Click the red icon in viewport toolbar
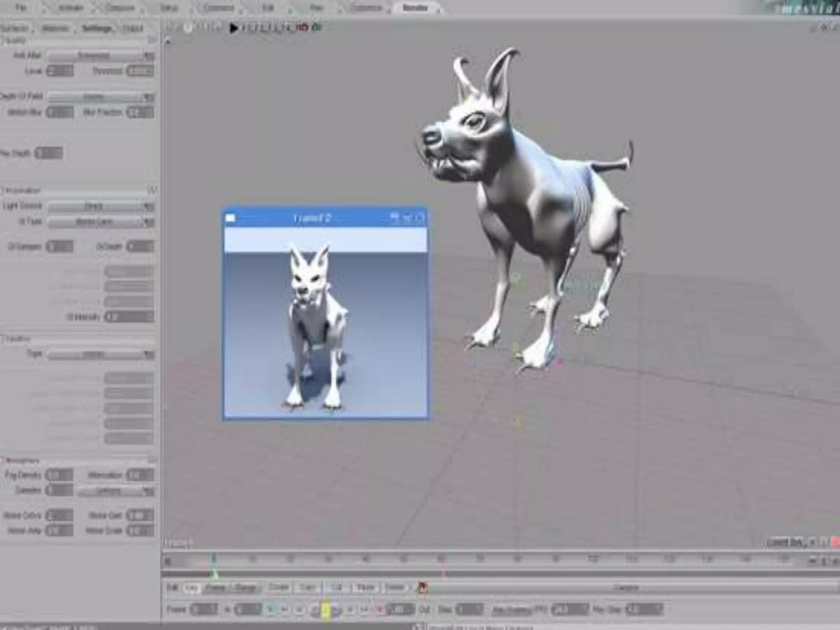 click(x=303, y=27)
